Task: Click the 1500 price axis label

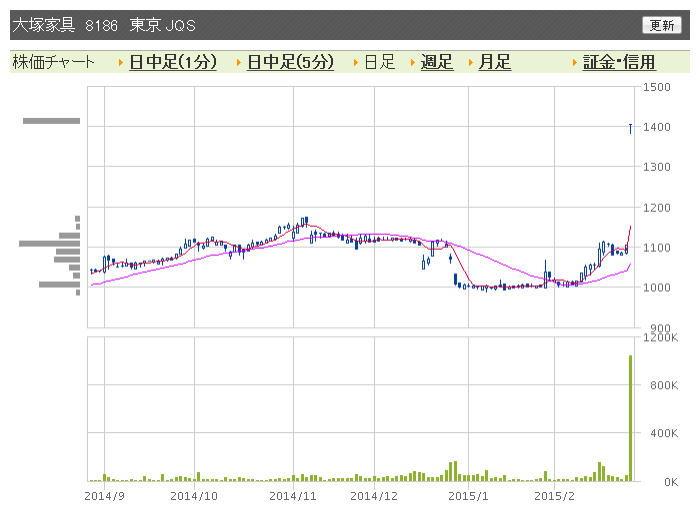Action: [657, 87]
